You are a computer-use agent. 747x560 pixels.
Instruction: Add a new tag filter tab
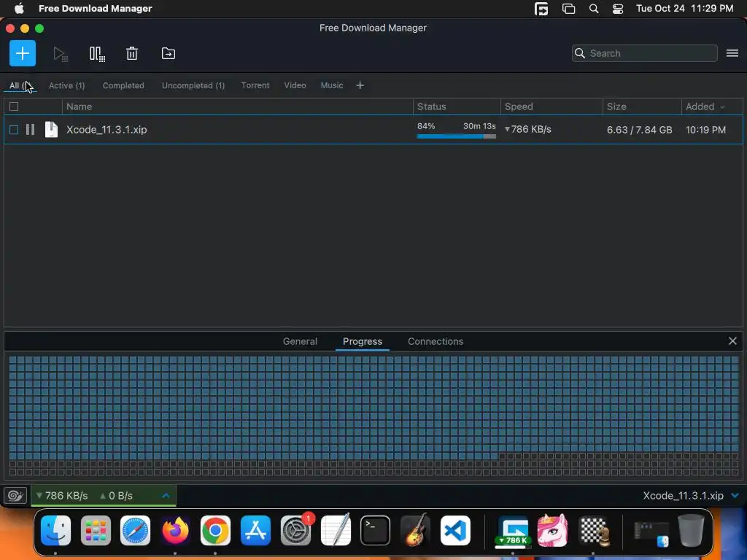coord(360,85)
